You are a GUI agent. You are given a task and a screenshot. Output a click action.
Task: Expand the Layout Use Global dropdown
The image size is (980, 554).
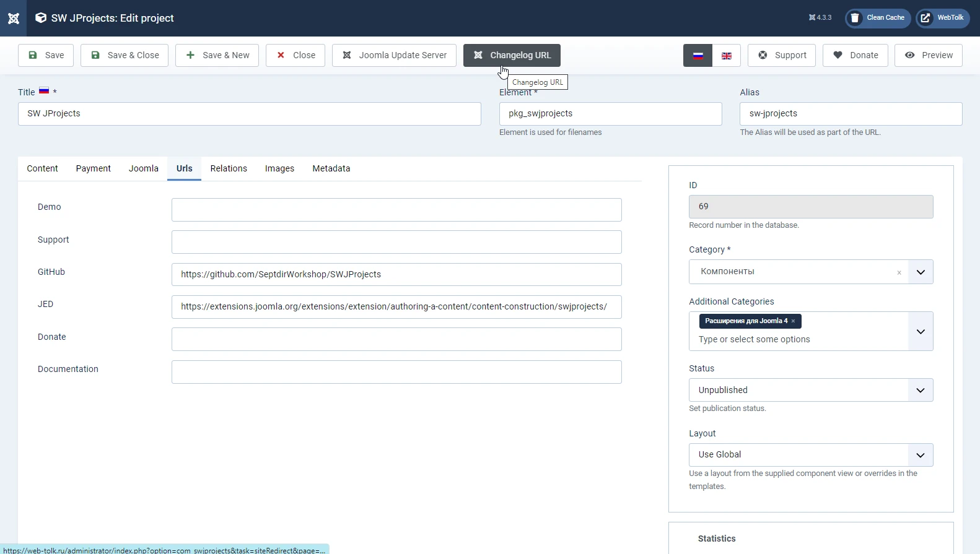click(x=810, y=455)
